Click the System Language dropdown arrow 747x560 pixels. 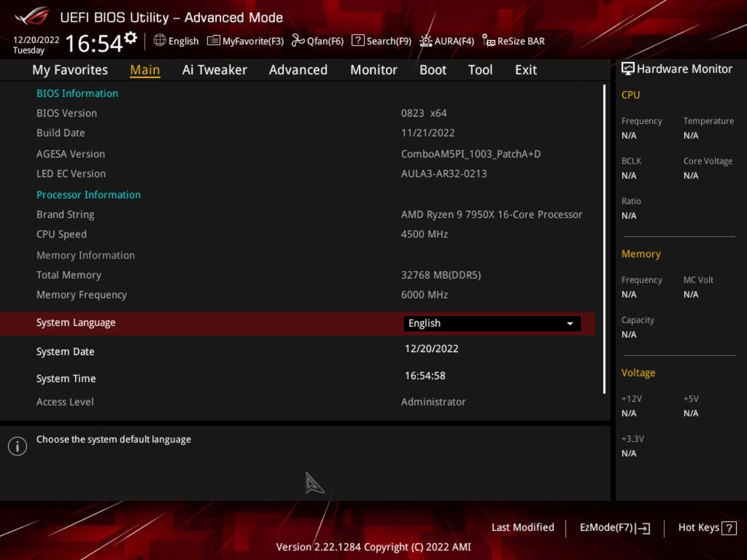[x=570, y=324]
